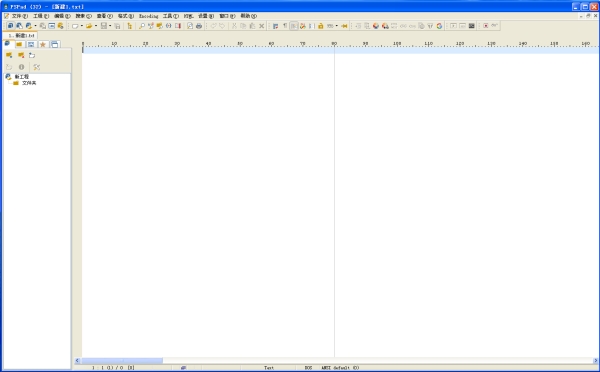Click the find in files folder icon
The image size is (600, 372).
(160, 26)
